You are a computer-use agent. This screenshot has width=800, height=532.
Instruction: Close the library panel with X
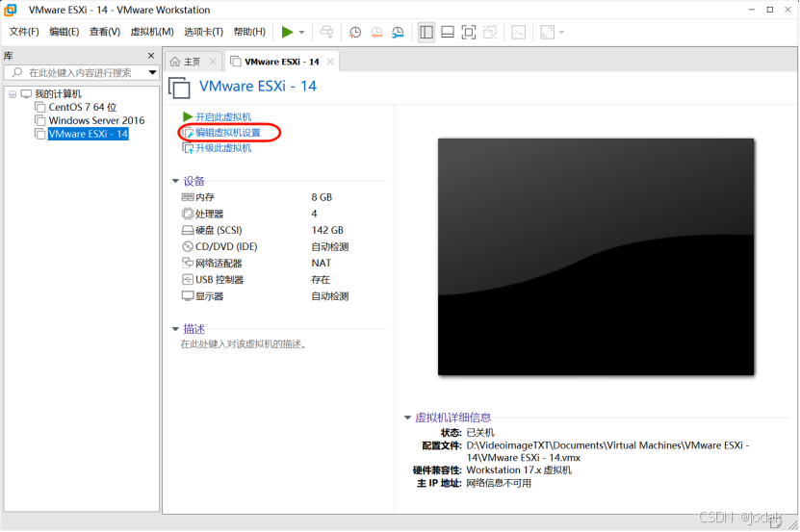151,56
